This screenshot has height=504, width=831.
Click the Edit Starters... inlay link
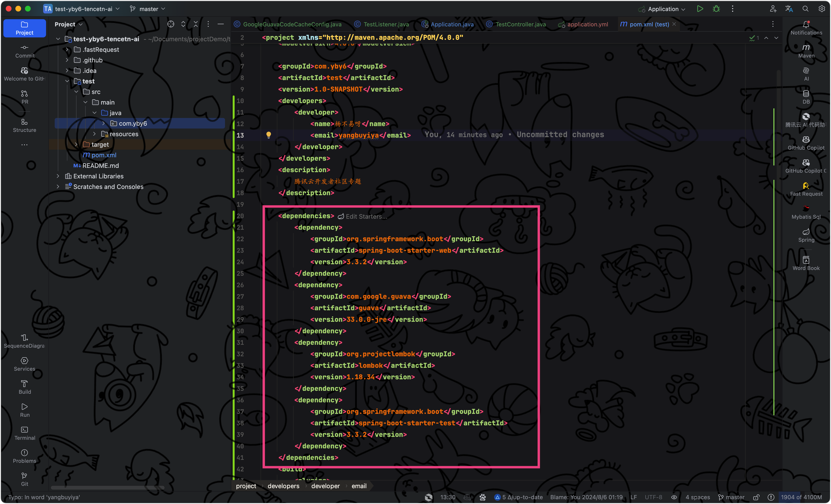362,217
